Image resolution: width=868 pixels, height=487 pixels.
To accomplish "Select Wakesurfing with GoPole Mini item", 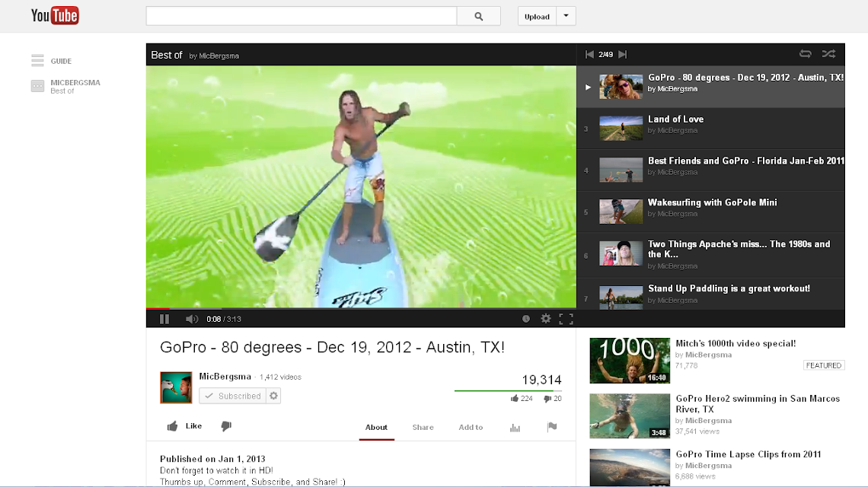I will tap(711, 212).
